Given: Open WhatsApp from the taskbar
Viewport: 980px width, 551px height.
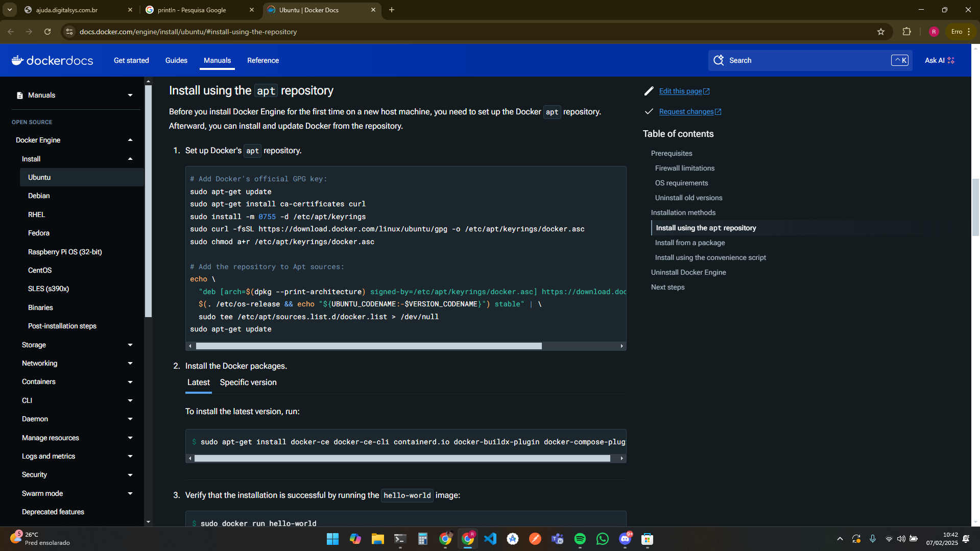Looking at the screenshot, I should tap(602, 539).
